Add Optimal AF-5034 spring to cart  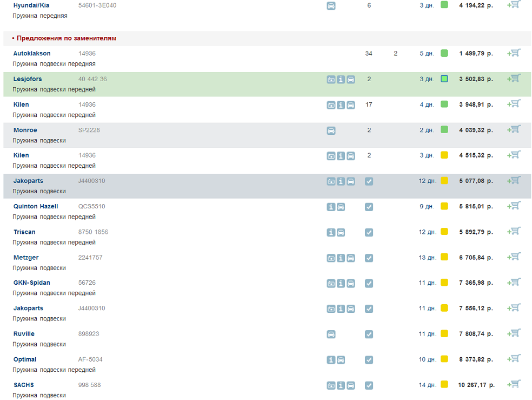click(514, 359)
